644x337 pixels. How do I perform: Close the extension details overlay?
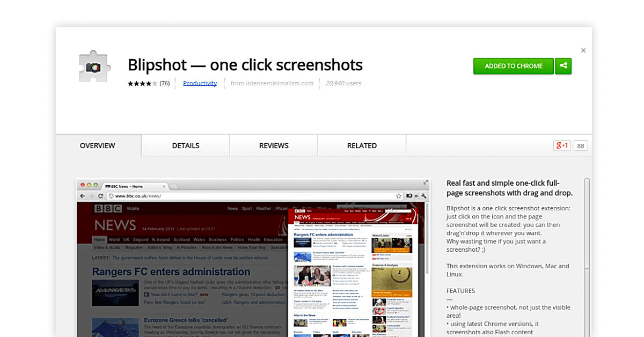click(x=583, y=50)
